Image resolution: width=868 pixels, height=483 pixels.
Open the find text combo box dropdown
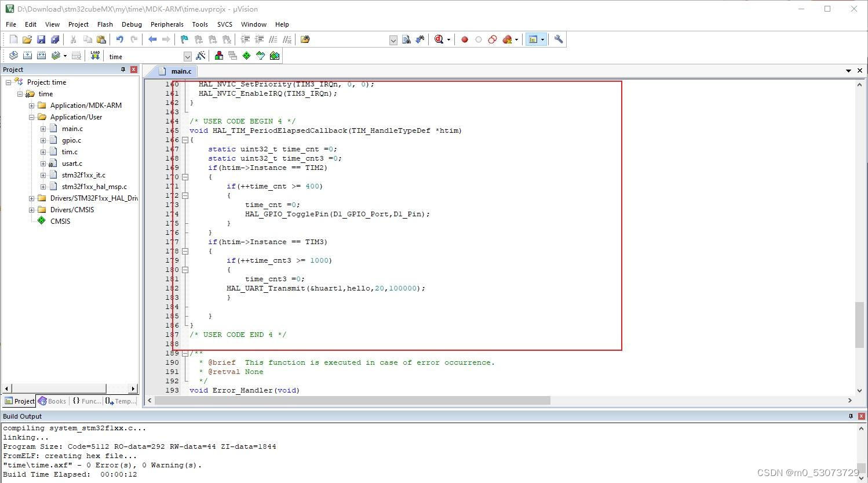(x=393, y=40)
